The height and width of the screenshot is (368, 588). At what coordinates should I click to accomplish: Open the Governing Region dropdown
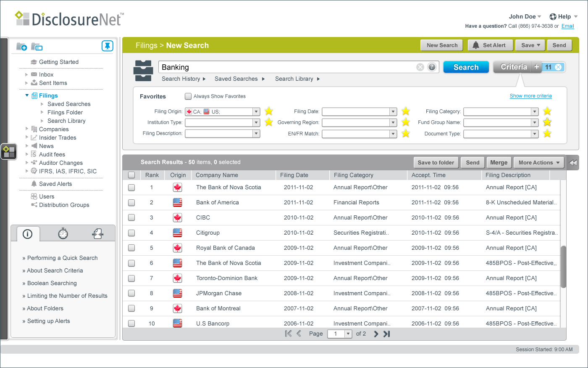(x=393, y=122)
